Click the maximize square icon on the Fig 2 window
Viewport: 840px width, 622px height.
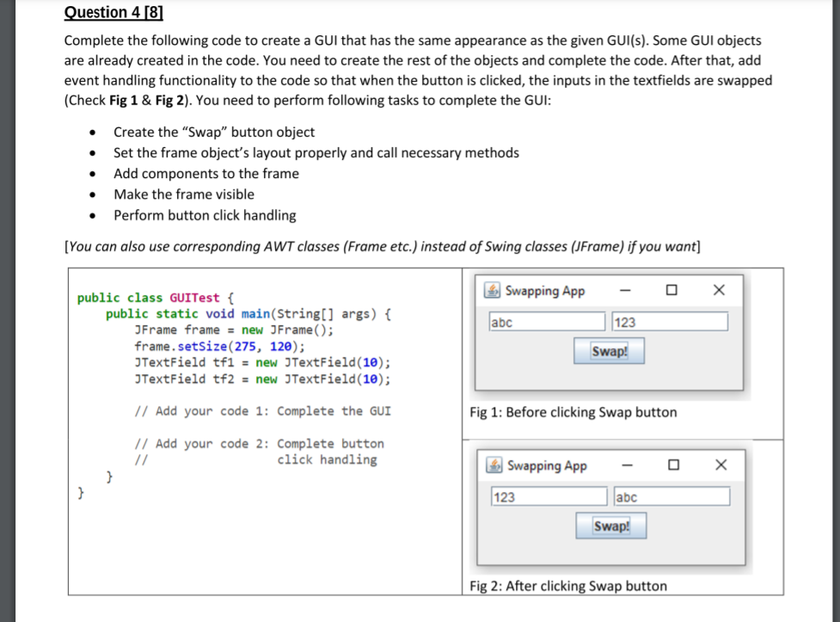[x=674, y=465]
